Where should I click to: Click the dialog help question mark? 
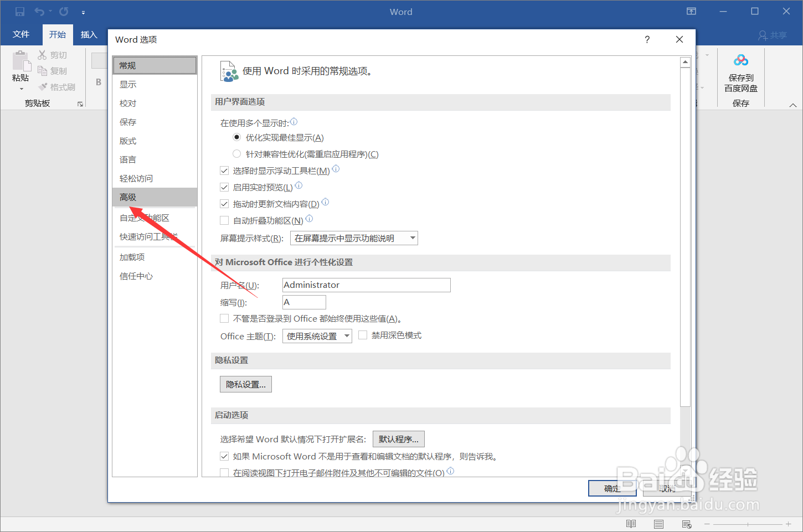(x=647, y=39)
